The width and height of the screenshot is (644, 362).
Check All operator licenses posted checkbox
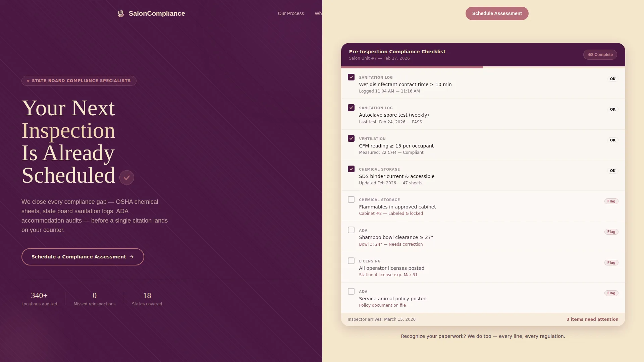tap(351, 261)
